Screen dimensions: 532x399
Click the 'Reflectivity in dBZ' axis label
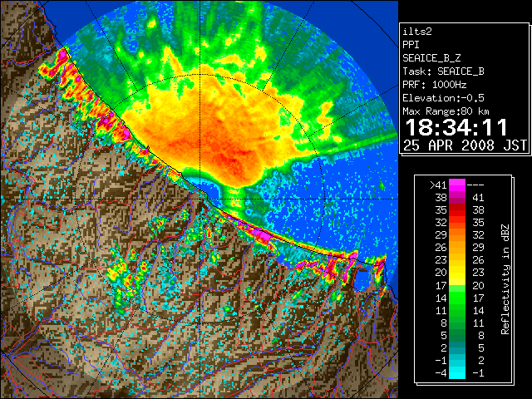click(x=505, y=279)
